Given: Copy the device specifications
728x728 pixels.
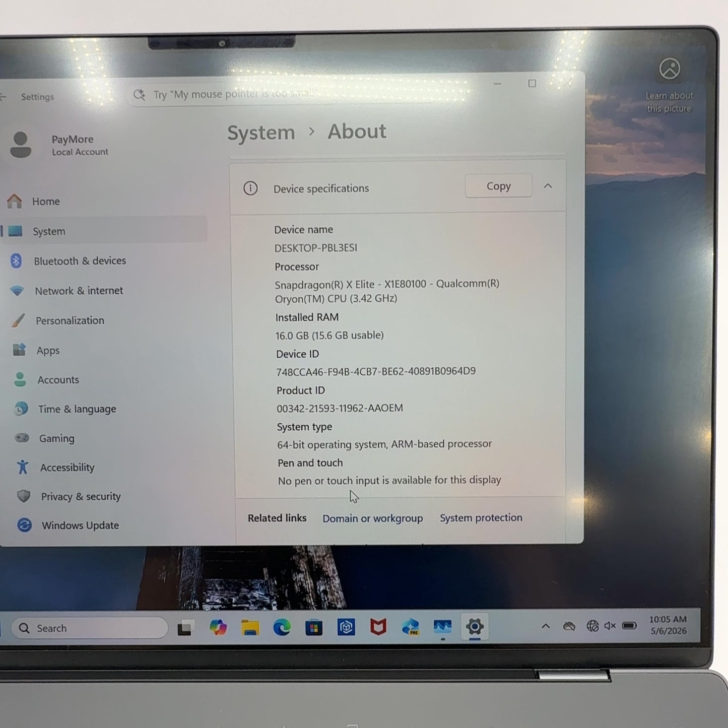Looking at the screenshot, I should [x=498, y=186].
